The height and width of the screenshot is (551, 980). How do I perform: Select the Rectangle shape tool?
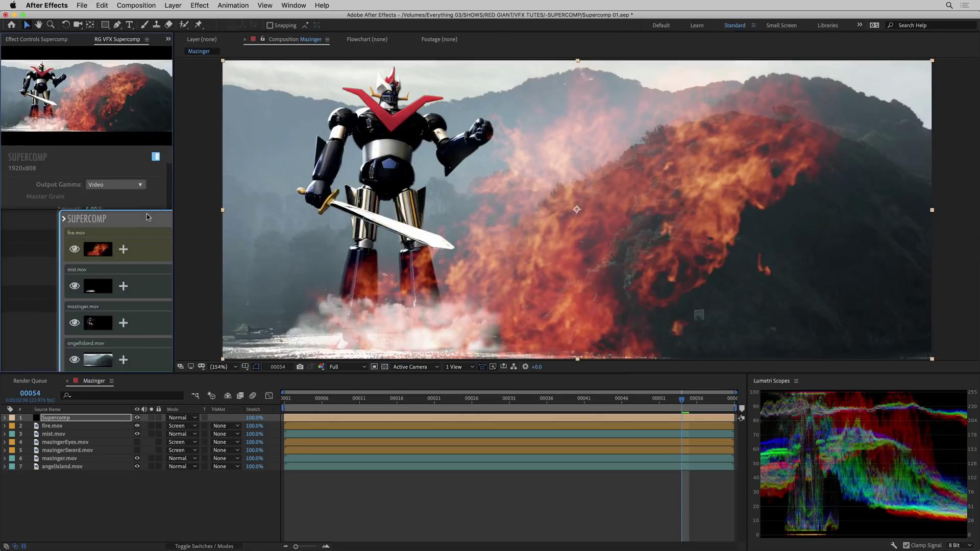[105, 24]
